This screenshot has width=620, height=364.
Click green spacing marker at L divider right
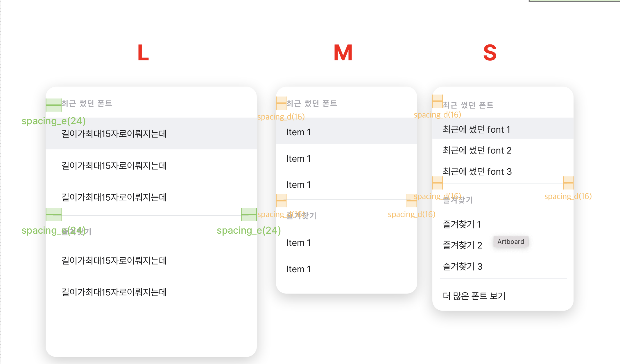point(249,215)
